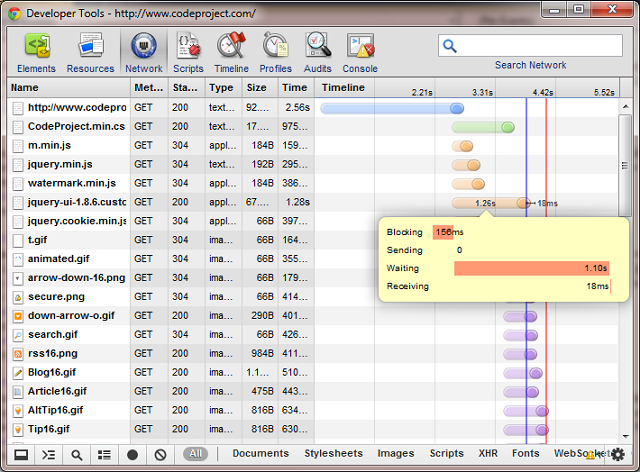
Task: Sort by the Type column header
Action: coord(224,88)
